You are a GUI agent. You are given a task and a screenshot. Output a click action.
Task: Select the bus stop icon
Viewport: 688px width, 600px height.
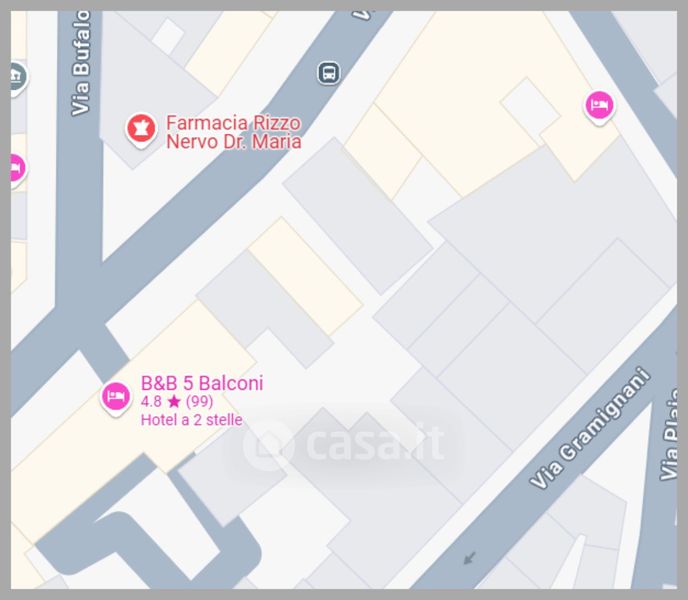point(329,72)
